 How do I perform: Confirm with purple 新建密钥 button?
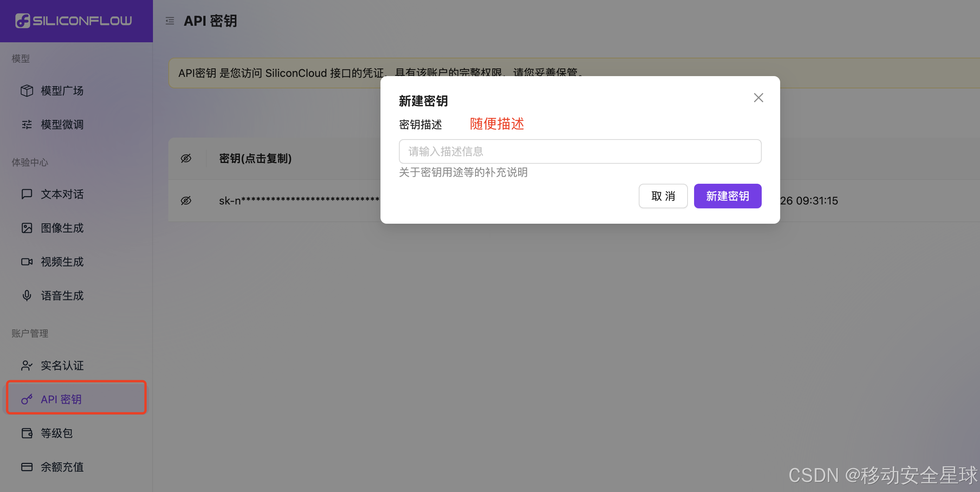point(727,196)
